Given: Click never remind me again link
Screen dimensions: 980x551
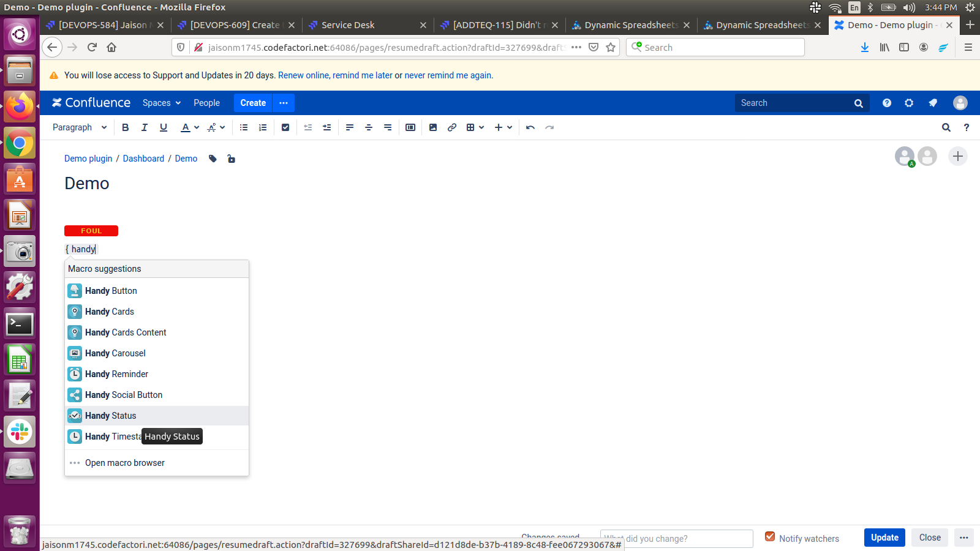Looking at the screenshot, I should pos(448,75).
